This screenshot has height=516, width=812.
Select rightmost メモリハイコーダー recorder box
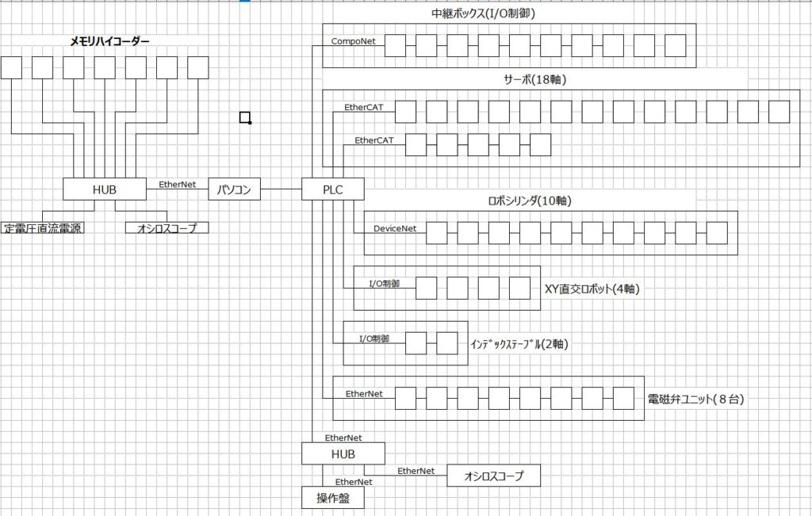(x=197, y=68)
